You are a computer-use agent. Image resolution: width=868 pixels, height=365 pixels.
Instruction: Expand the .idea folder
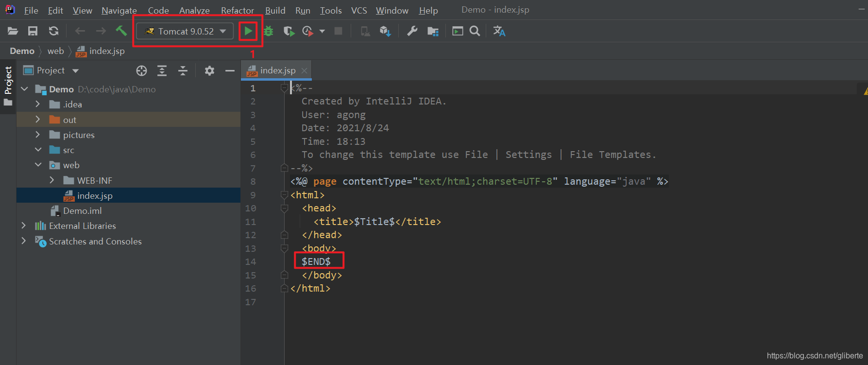37,104
